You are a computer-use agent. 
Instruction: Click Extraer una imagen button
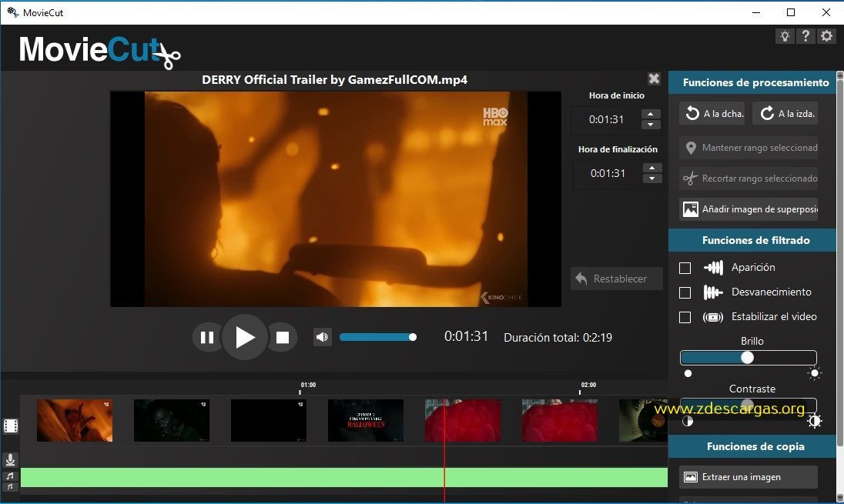749,477
